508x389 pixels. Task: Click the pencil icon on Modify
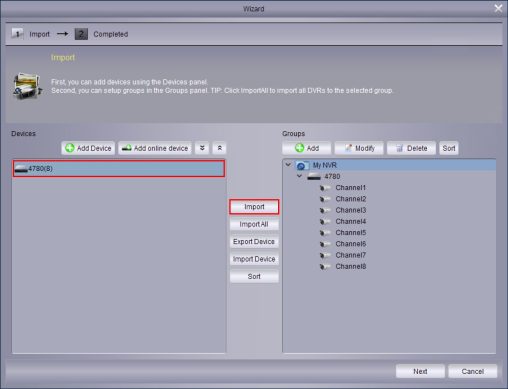coord(348,148)
